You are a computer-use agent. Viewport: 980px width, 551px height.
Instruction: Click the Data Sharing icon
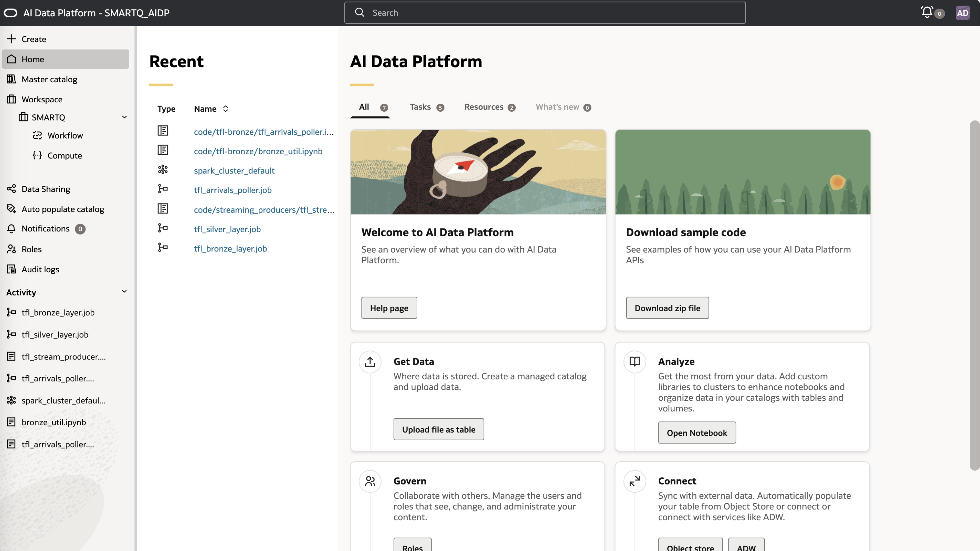(12, 189)
